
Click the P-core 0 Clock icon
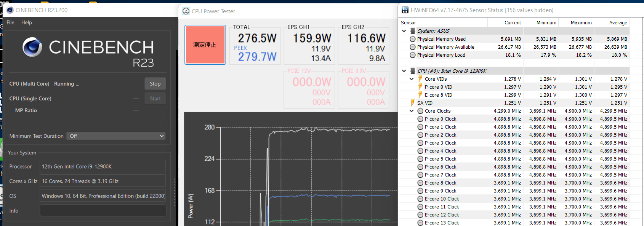[420, 119]
